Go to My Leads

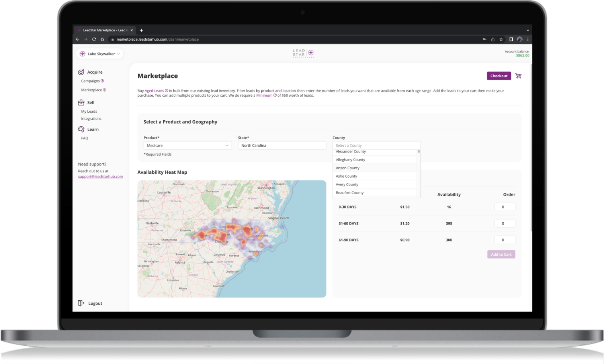89,112
